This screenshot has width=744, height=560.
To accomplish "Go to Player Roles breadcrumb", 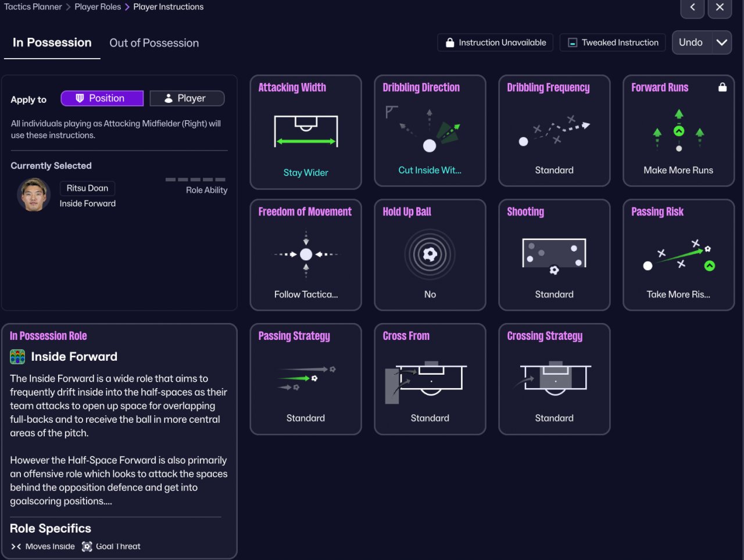I will point(98,7).
